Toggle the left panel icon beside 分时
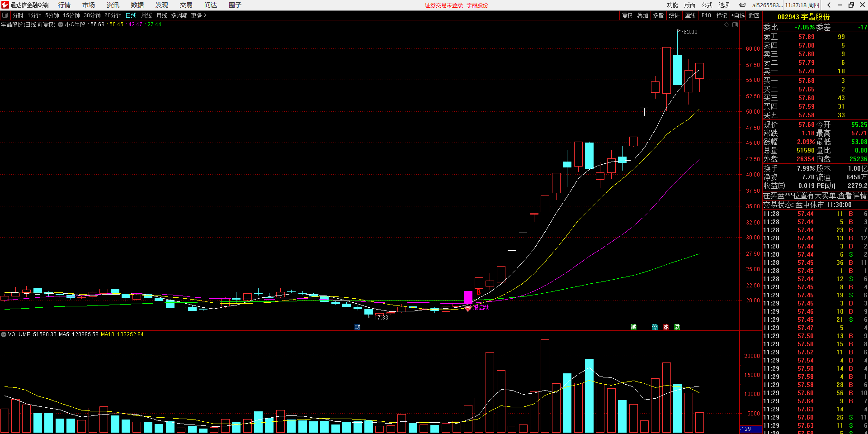 click(x=5, y=15)
